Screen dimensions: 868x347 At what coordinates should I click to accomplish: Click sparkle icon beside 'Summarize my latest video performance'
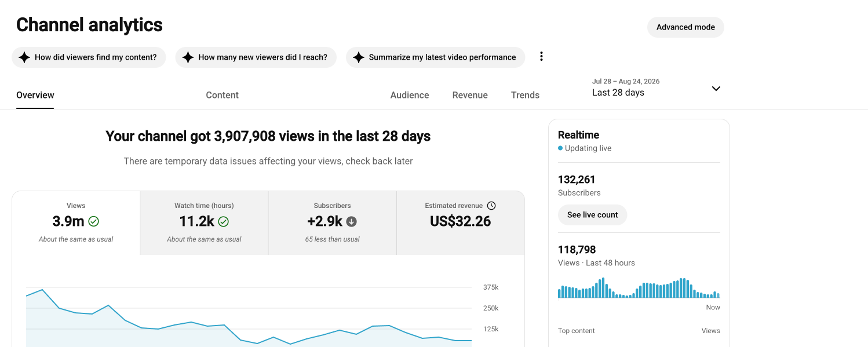(x=359, y=57)
